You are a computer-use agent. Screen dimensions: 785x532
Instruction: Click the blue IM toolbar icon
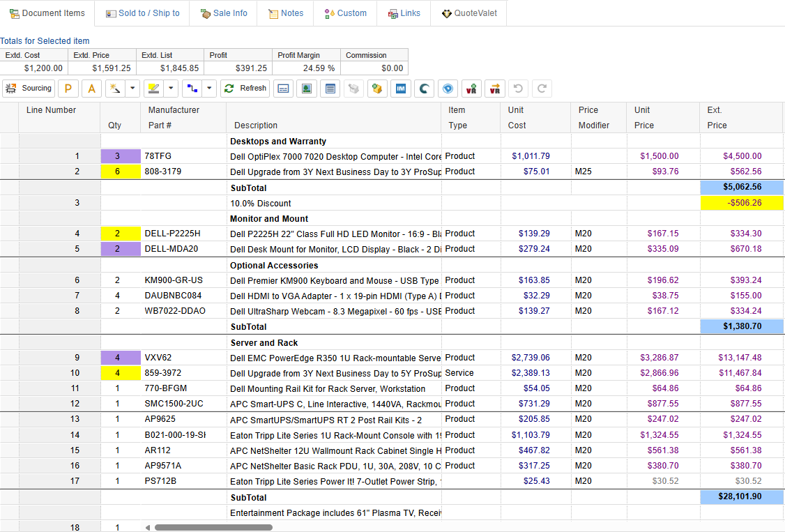pyautogui.click(x=401, y=89)
